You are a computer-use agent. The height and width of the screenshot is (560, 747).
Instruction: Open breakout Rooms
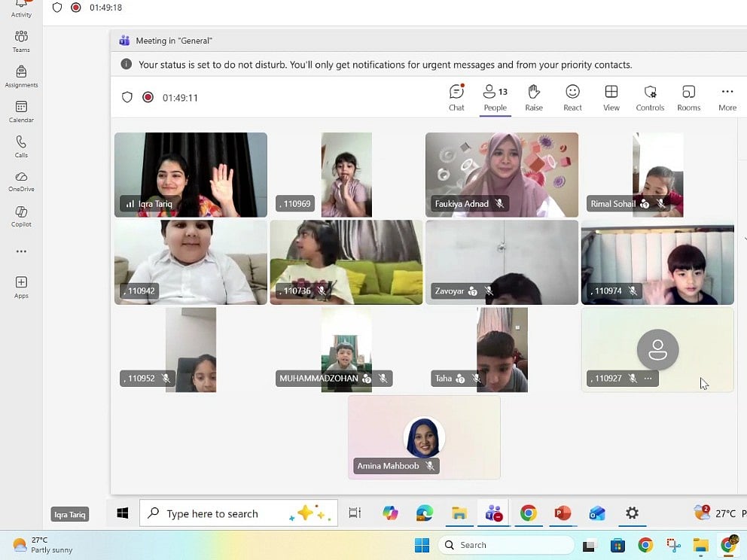point(688,97)
